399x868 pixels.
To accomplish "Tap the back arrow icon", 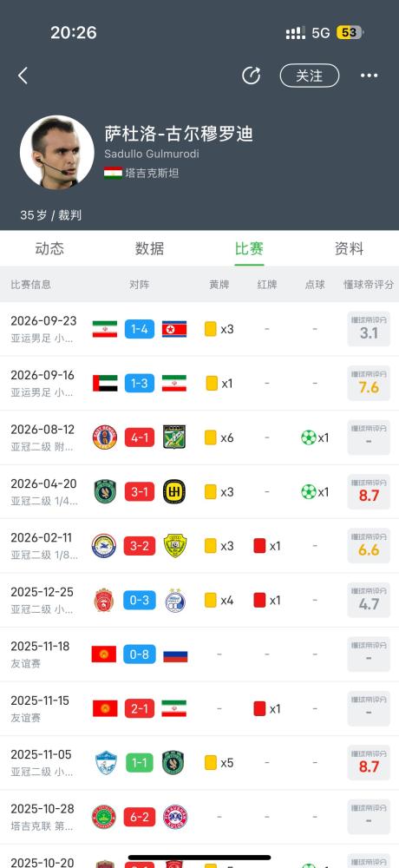I will [x=23, y=76].
